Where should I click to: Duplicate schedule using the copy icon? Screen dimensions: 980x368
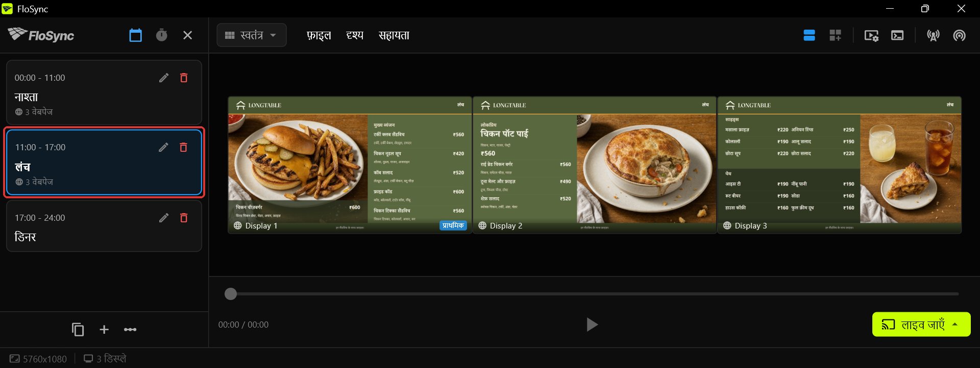(78, 330)
